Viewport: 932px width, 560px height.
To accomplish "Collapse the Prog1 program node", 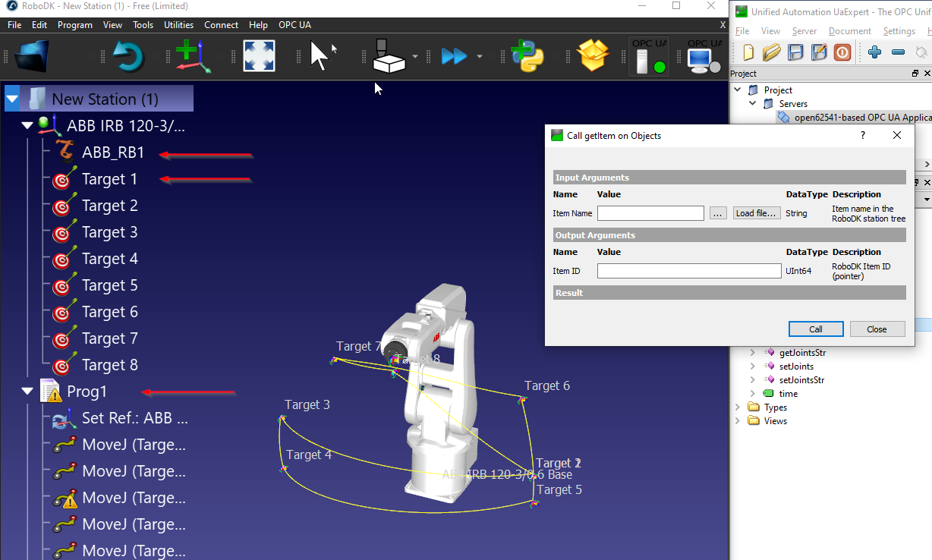I will pyautogui.click(x=28, y=392).
